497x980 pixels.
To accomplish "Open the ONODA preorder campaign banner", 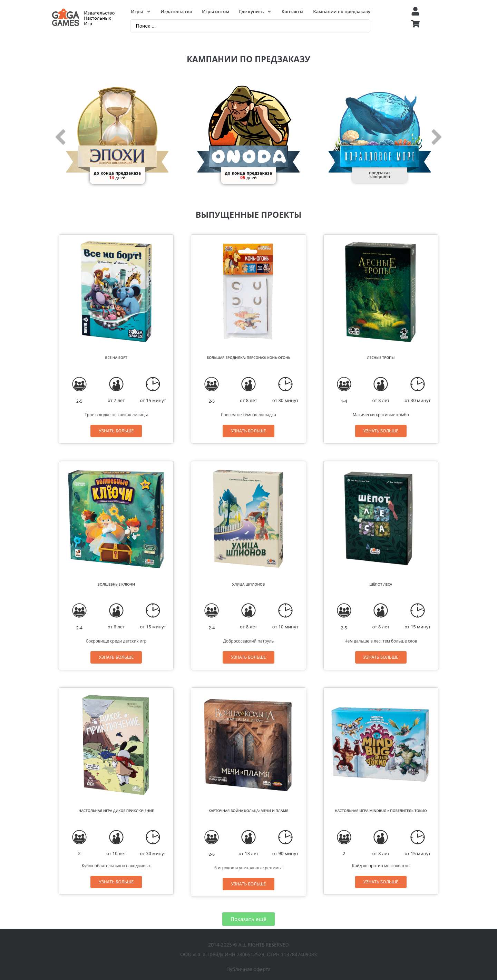I will click(x=248, y=135).
